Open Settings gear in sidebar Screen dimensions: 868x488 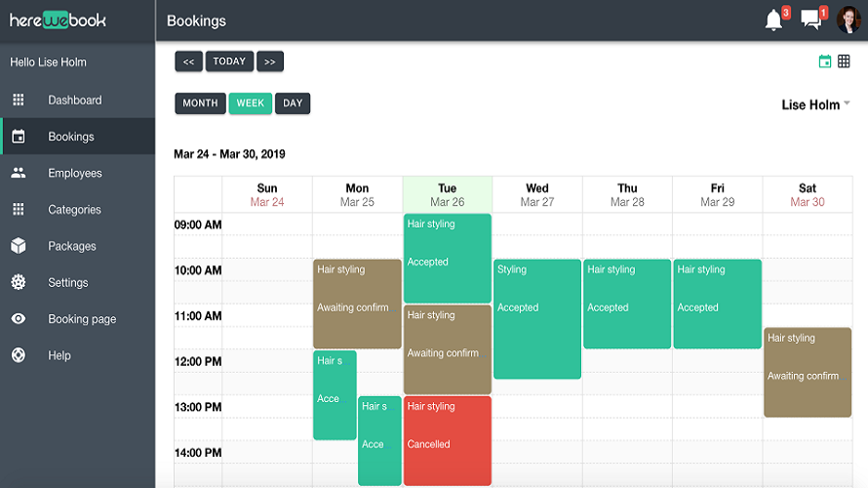(x=19, y=282)
